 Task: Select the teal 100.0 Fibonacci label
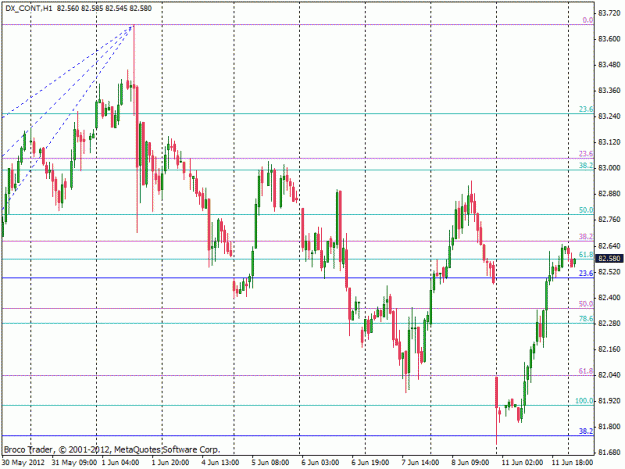pyautogui.click(x=584, y=400)
